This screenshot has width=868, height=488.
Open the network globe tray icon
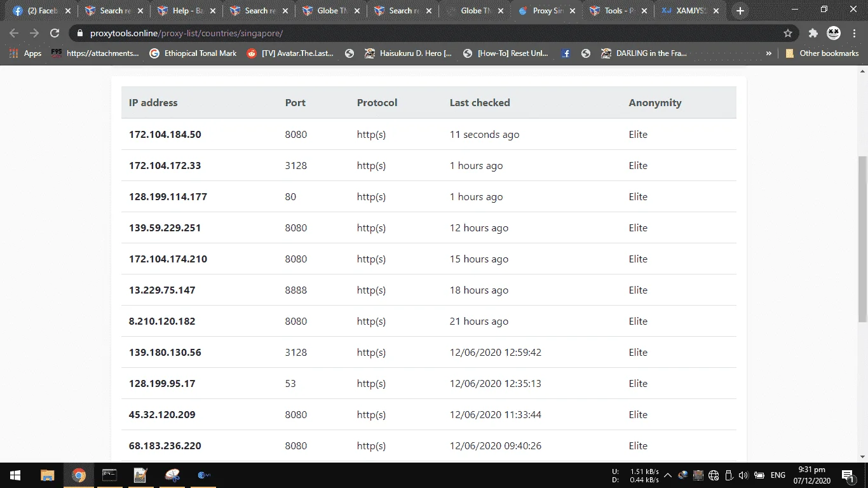713,475
